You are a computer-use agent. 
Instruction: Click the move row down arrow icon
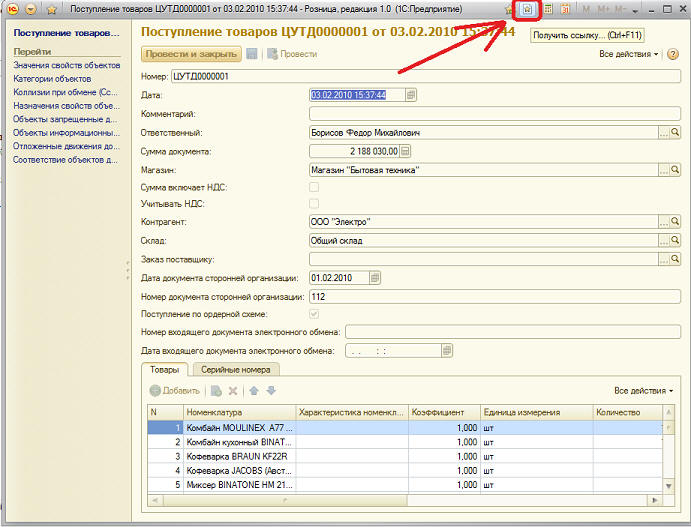pos(271,391)
